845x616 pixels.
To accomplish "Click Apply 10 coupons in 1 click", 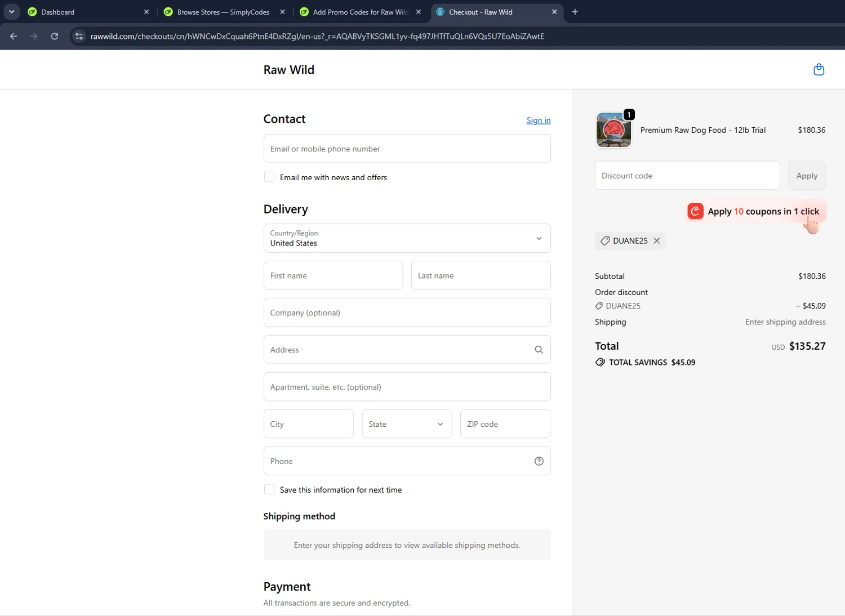I will 755,212.
